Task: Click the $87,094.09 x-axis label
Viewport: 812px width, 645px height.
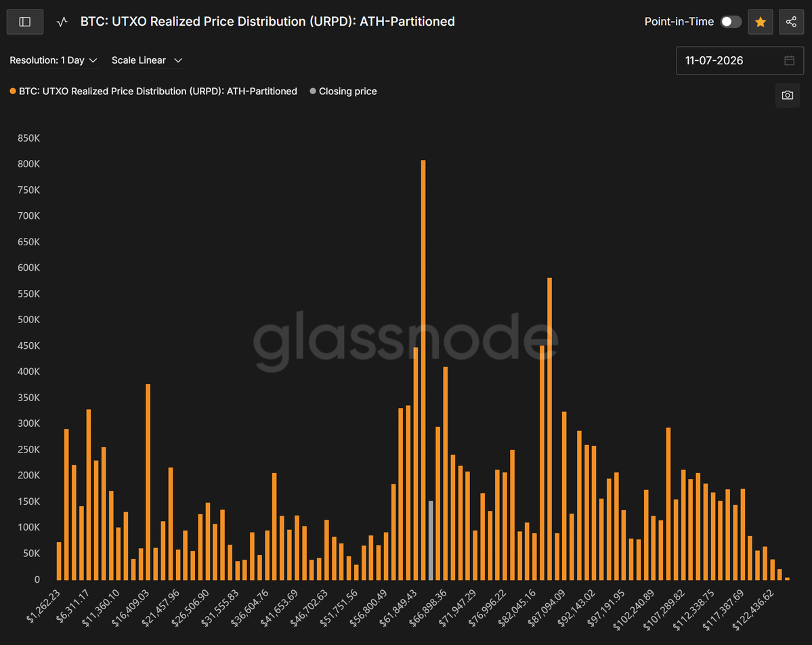Action: pyautogui.click(x=547, y=608)
